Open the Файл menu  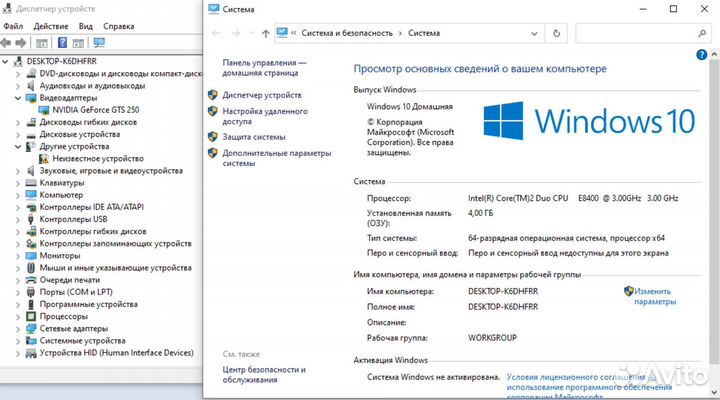coord(13,26)
